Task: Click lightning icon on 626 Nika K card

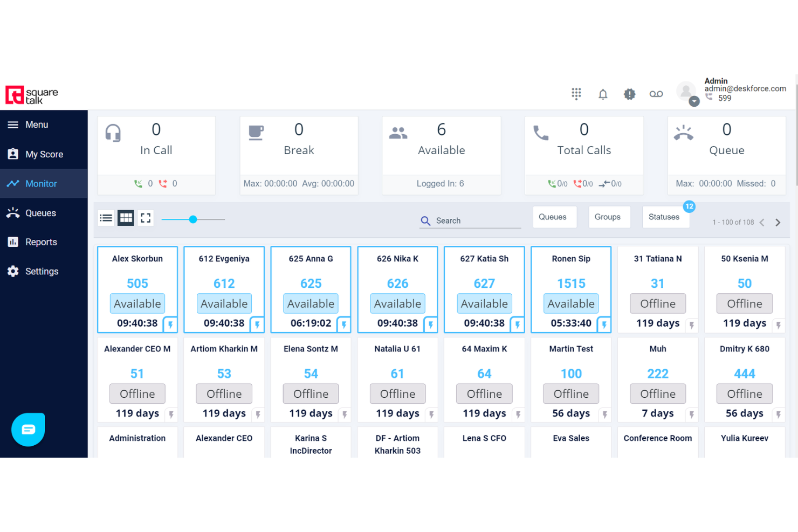Action: [431, 324]
